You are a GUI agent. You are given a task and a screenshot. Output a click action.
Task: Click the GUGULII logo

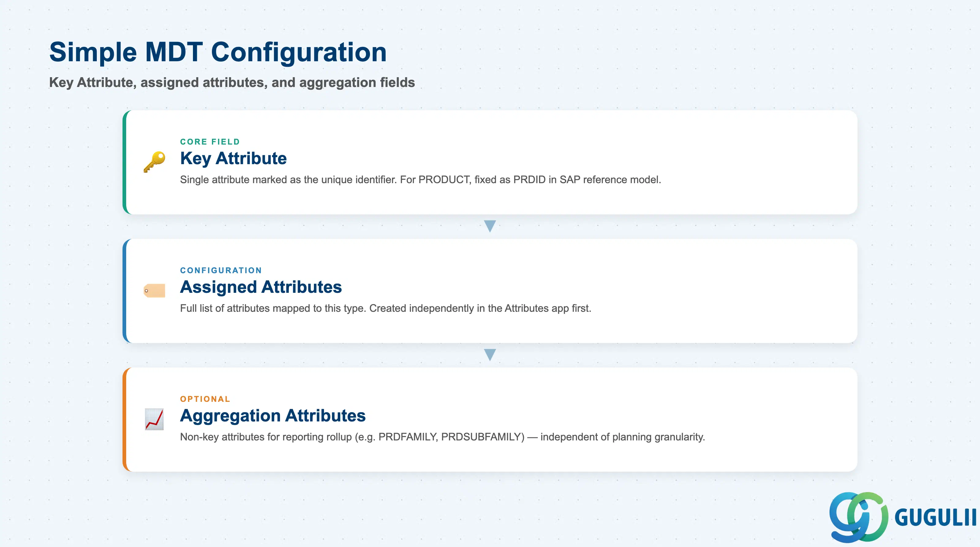click(903, 517)
